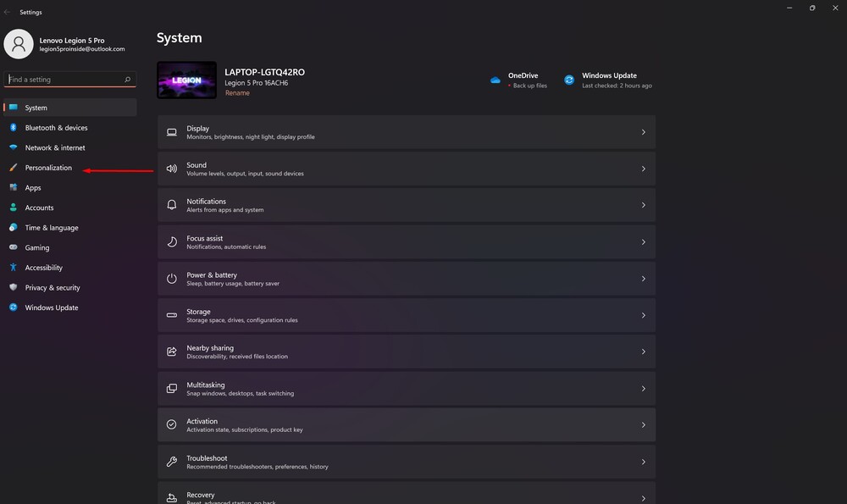Open Troubleshoot recommended troubleshooters row
This screenshot has height=504, width=847.
(407, 462)
